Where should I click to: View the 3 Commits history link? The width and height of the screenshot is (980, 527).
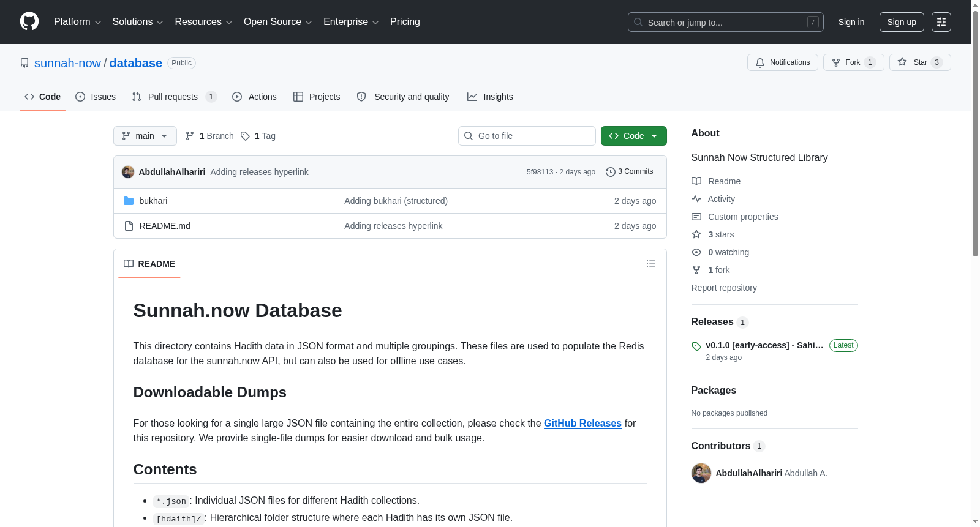[x=630, y=172]
